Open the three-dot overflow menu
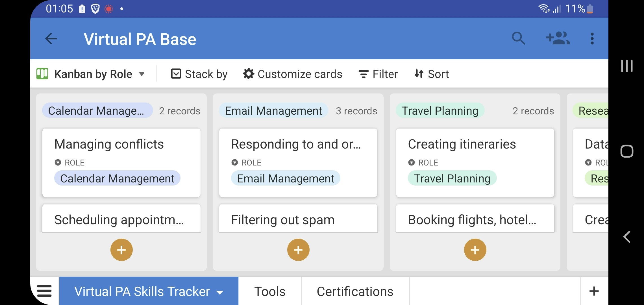Viewport: 644px width, 305px height. [x=592, y=38]
